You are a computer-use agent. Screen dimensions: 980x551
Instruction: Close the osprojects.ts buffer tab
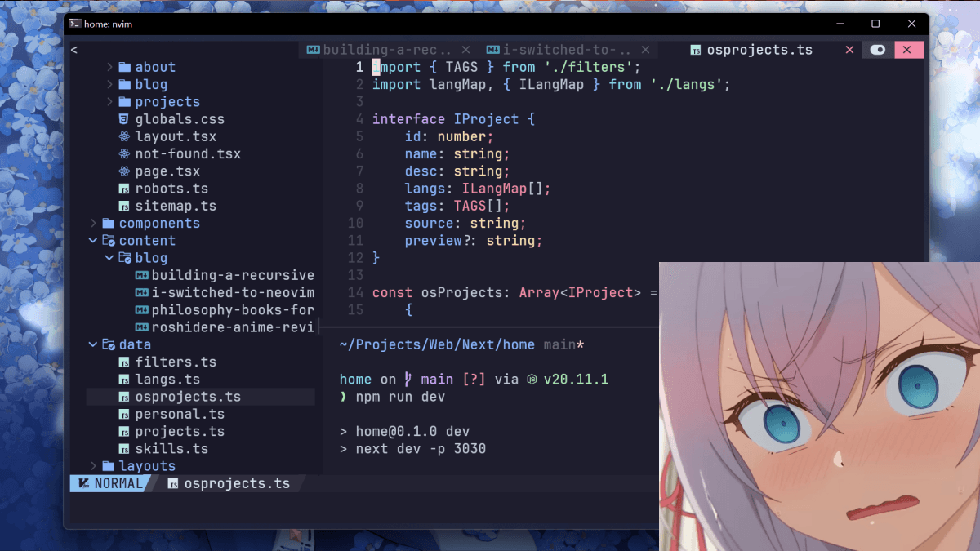pos(849,50)
